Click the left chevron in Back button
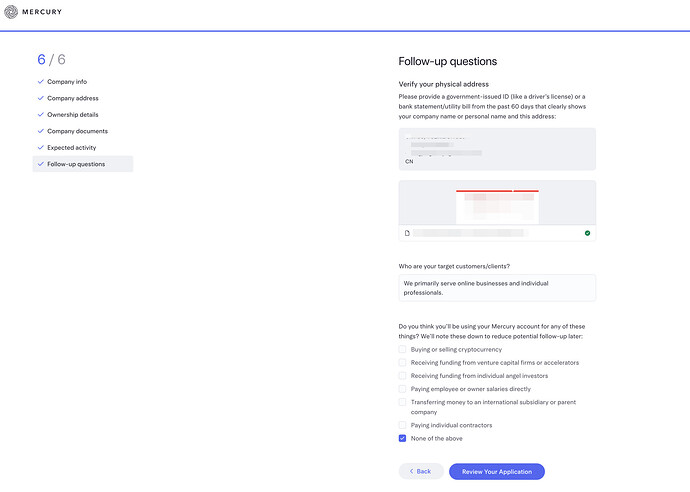 click(x=411, y=471)
